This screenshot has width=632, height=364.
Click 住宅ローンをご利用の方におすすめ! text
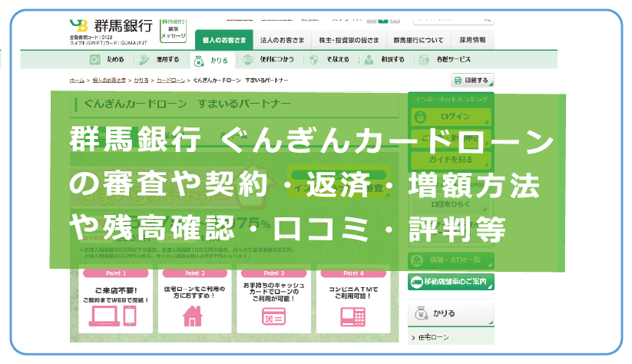pyautogui.click(x=195, y=293)
